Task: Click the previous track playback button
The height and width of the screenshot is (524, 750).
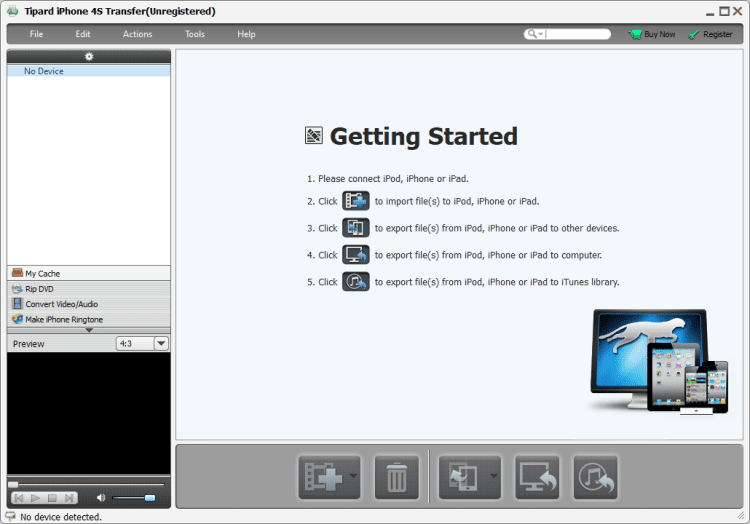Action: [x=19, y=498]
